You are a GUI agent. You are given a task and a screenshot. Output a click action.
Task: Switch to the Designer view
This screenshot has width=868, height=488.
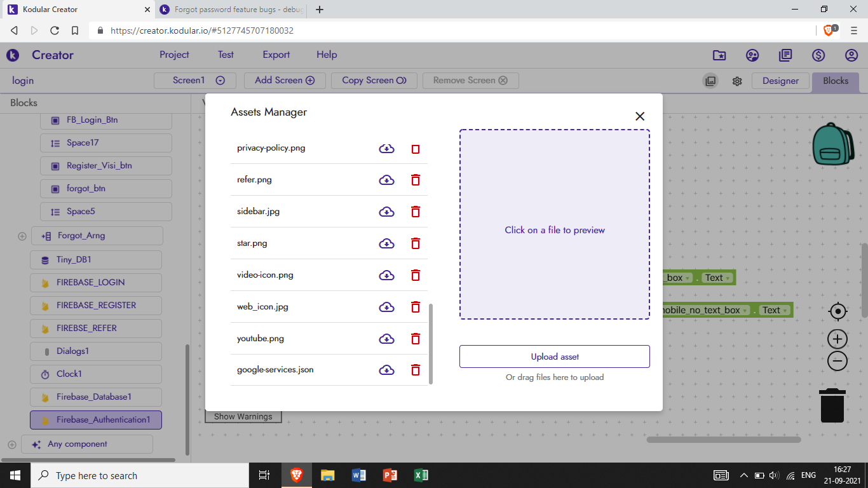click(x=780, y=81)
